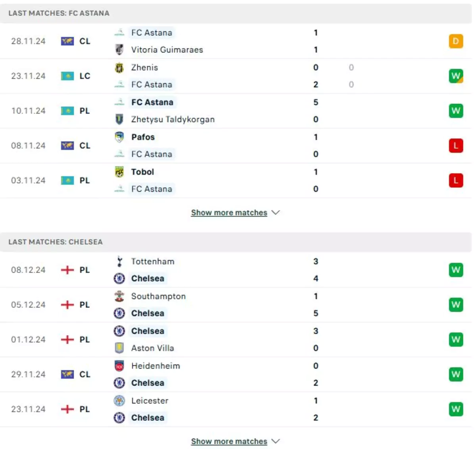
Task: Open Leicester team name
Action: click(150, 401)
